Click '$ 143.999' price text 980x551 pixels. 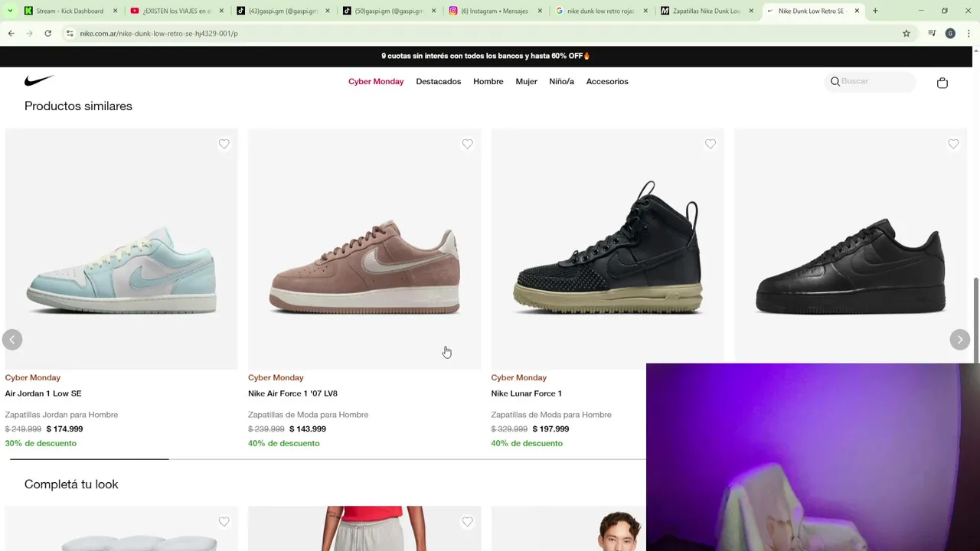308,429
